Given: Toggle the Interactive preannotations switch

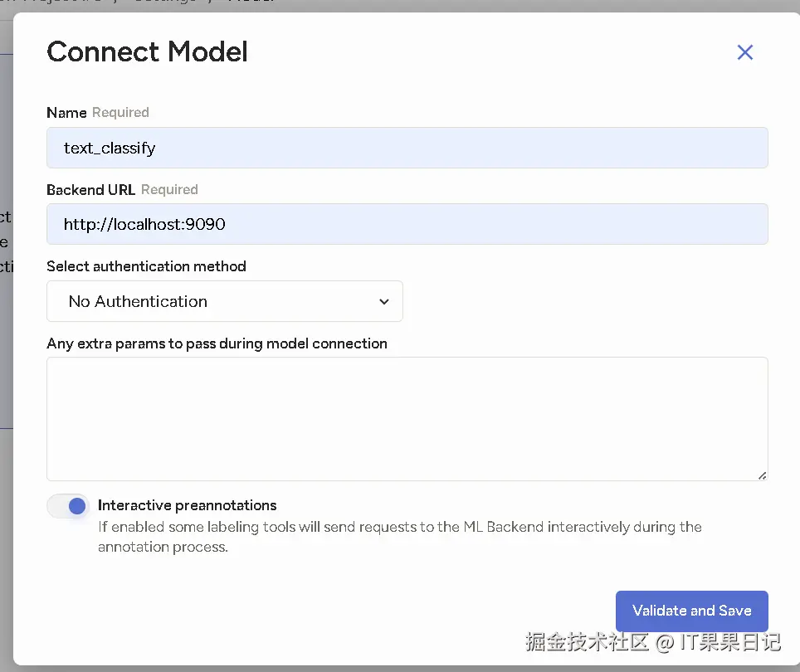Looking at the screenshot, I should [68, 506].
